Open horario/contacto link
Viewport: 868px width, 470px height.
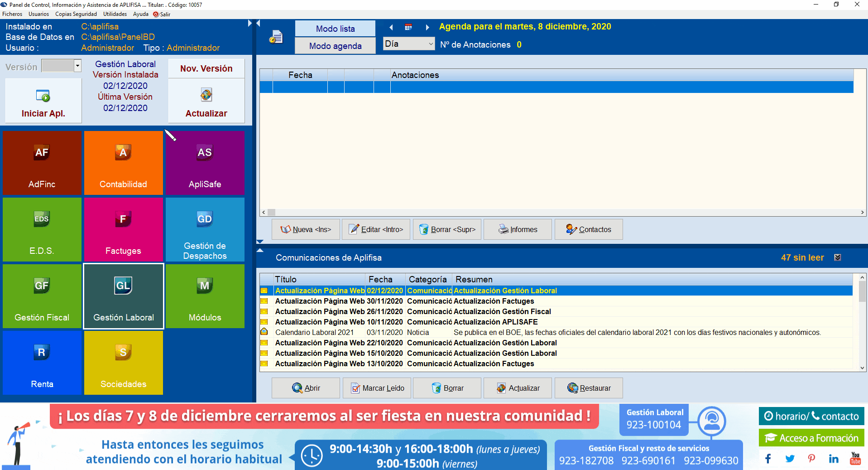coord(811,416)
